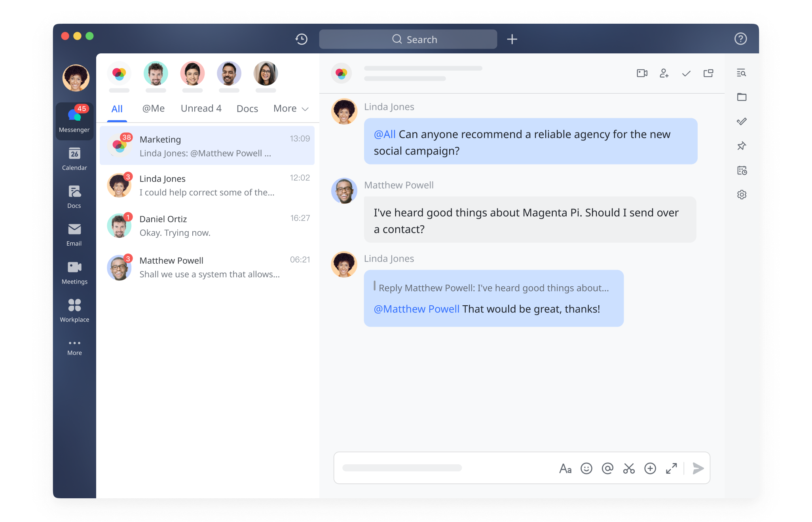The height and width of the screenshot is (522, 812).
Task: Open More options in left sidebar
Action: pyautogui.click(x=74, y=347)
